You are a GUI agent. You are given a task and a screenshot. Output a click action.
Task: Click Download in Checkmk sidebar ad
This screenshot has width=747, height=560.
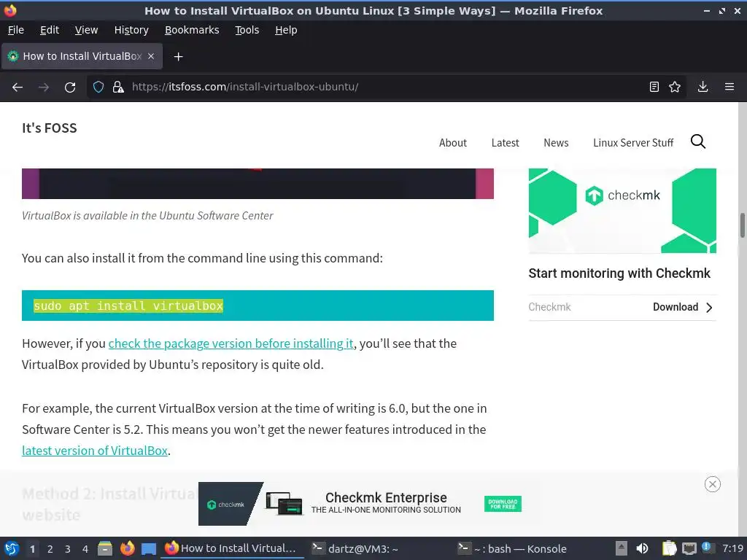683,307
